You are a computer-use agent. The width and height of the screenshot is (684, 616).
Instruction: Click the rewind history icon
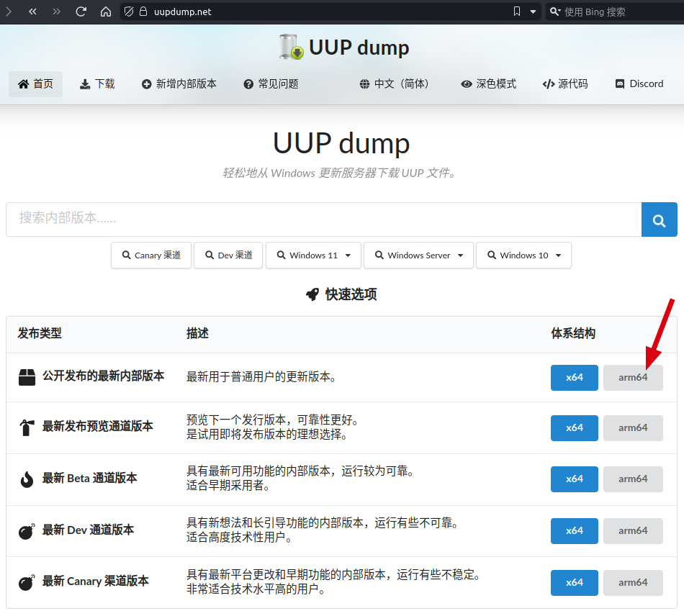32,12
